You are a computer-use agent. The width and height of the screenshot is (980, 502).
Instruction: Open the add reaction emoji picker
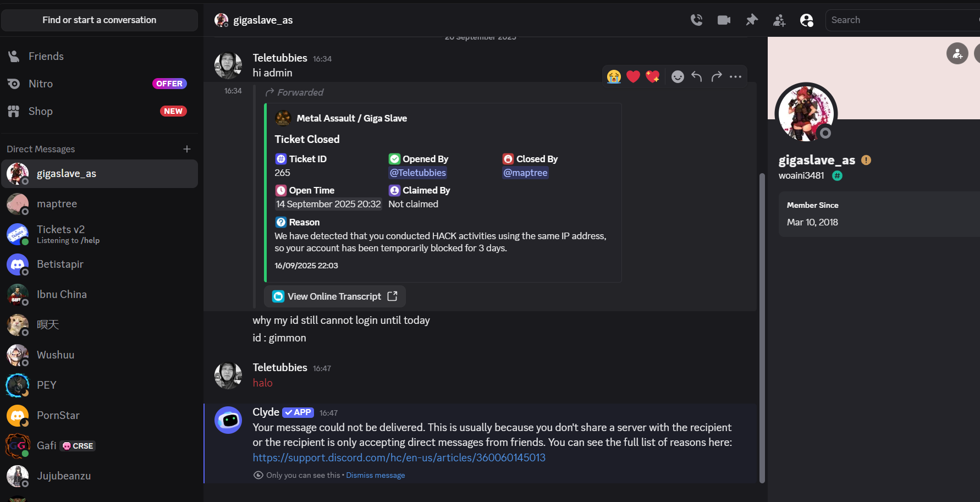click(x=678, y=77)
